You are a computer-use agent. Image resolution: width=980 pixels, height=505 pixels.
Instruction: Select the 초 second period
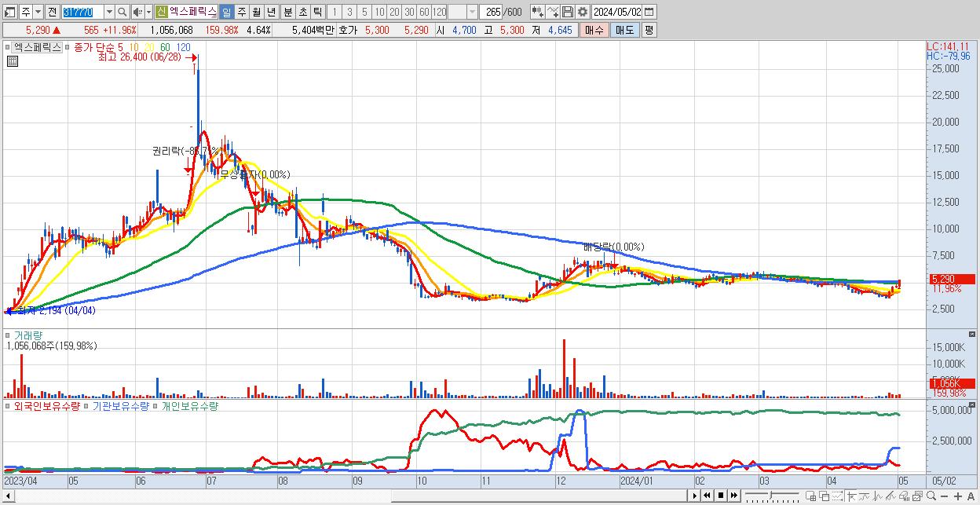[303, 12]
